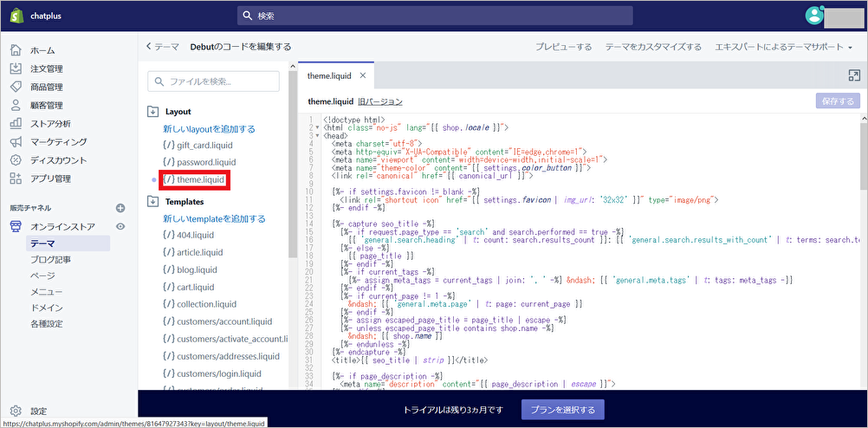868x428 pixels.
Task: View online store with eye icon
Action: [x=120, y=226]
